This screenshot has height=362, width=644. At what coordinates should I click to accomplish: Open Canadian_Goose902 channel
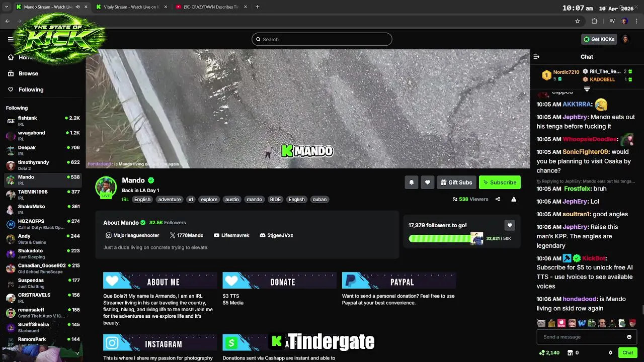tap(43, 268)
